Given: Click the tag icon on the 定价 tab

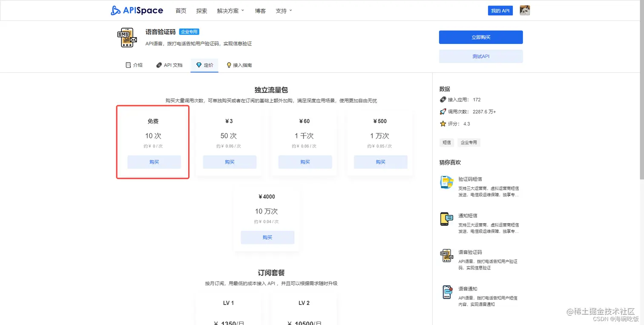Looking at the screenshot, I should 198,65.
